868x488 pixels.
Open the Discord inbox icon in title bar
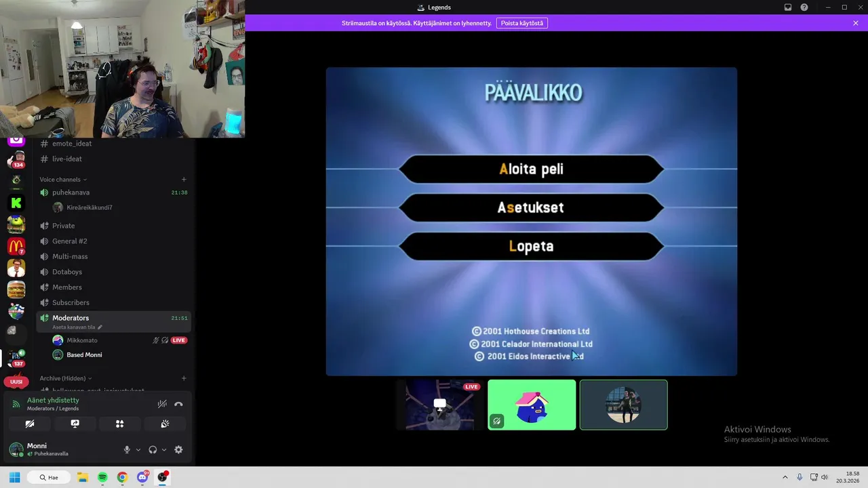[x=788, y=7]
